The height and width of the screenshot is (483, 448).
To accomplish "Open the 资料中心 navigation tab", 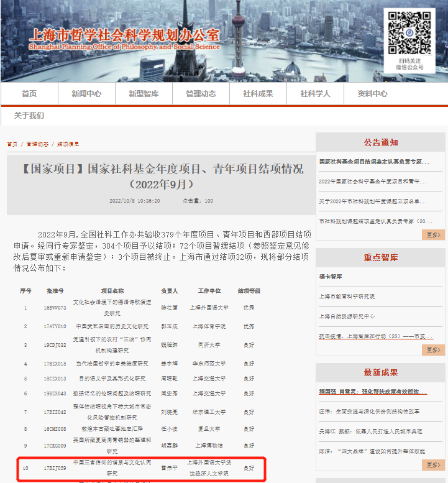I will 372,94.
